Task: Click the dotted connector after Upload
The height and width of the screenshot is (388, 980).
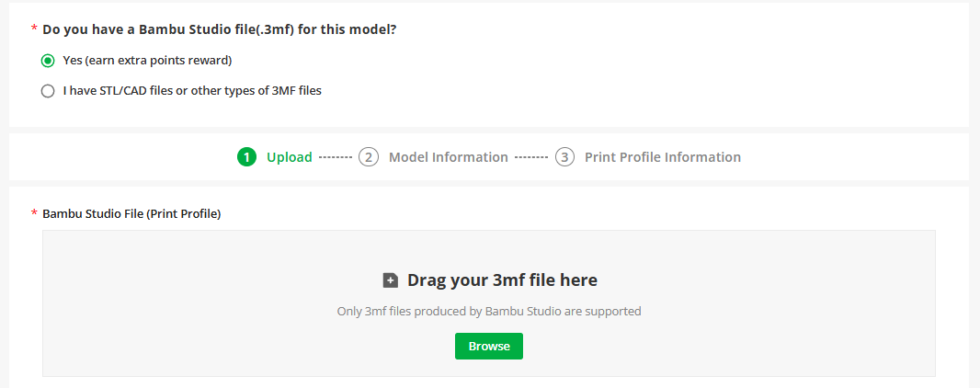Action: point(336,157)
